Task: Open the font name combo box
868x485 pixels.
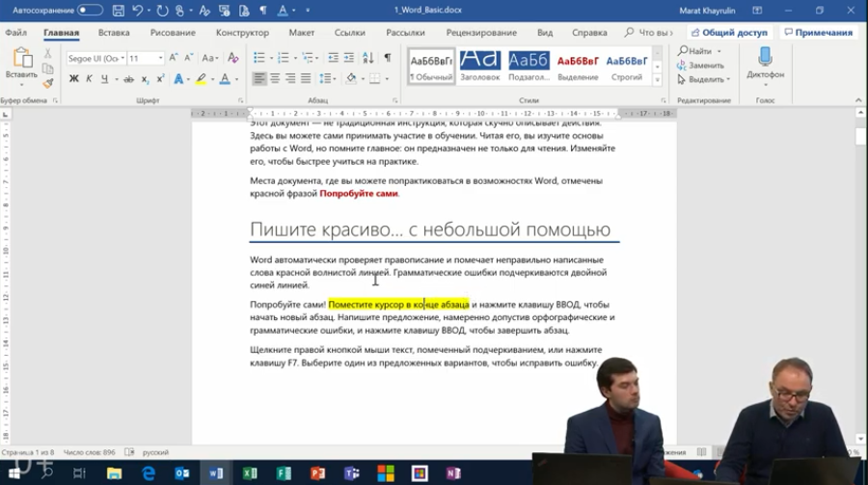Action: coord(95,58)
